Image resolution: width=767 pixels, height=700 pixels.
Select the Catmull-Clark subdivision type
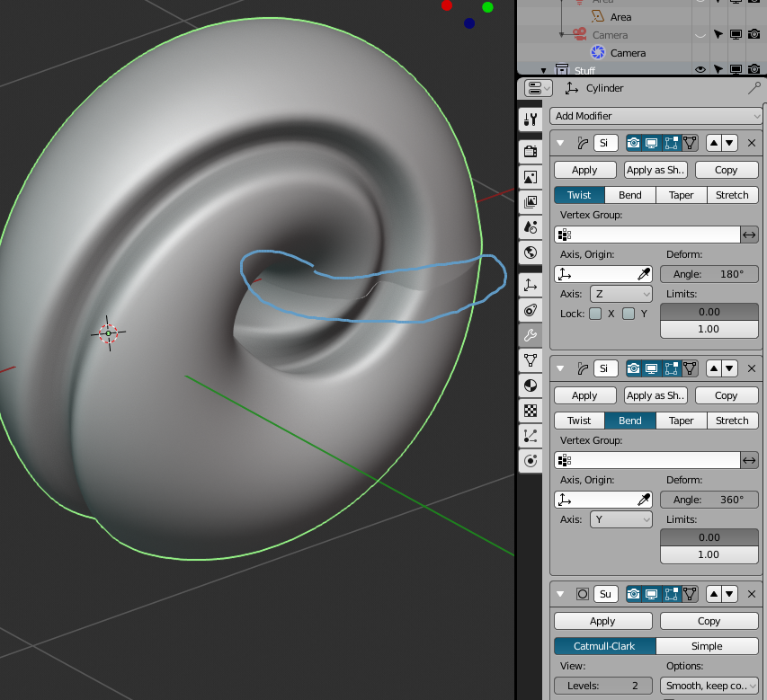pos(604,646)
